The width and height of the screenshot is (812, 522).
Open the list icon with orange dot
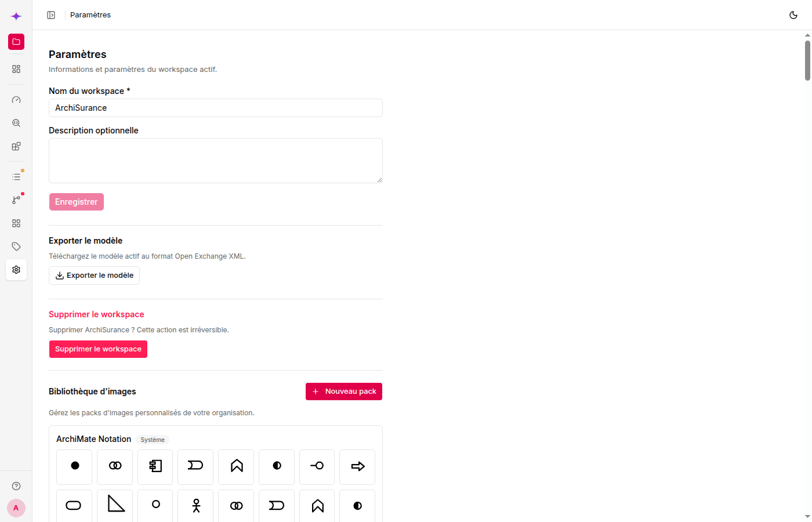click(x=16, y=176)
